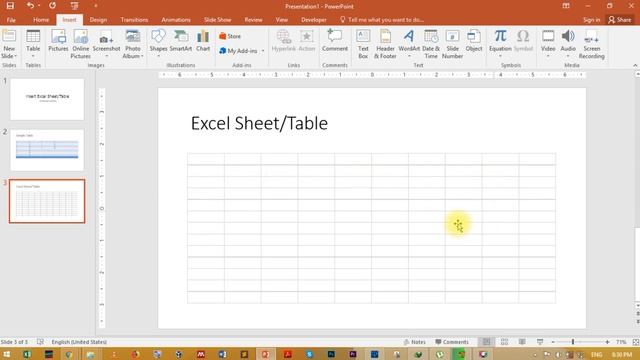Insert an Equation
The width and height of the screenshot is (640, 360).
500,44
